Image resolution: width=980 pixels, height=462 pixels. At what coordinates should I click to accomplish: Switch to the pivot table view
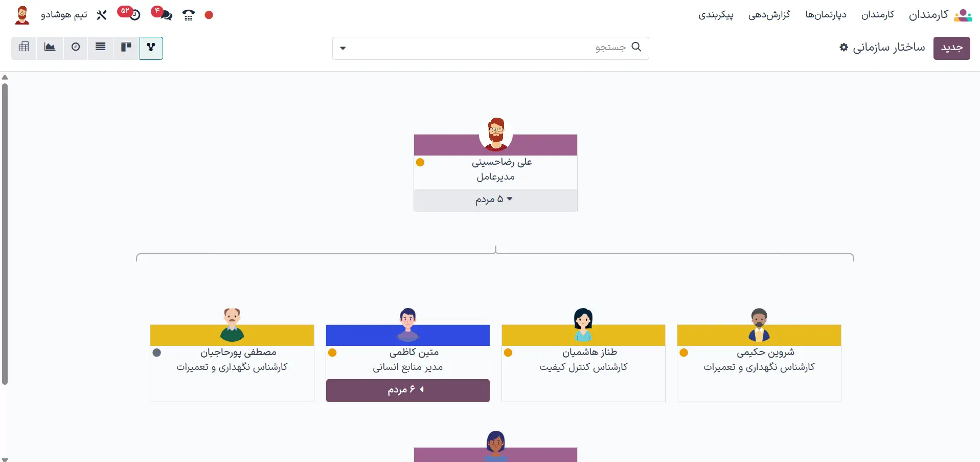[24, 48]
